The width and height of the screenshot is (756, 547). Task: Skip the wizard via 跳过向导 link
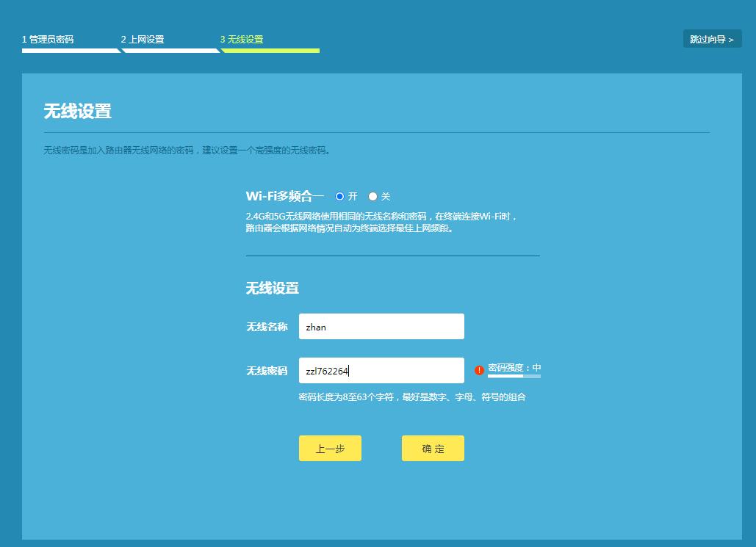711,38
